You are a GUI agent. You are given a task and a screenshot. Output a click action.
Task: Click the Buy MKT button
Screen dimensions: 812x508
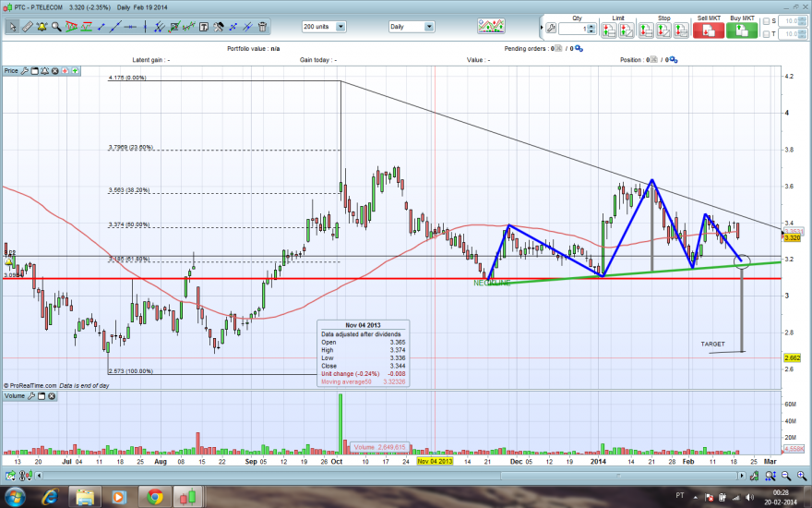click(742, 30)
